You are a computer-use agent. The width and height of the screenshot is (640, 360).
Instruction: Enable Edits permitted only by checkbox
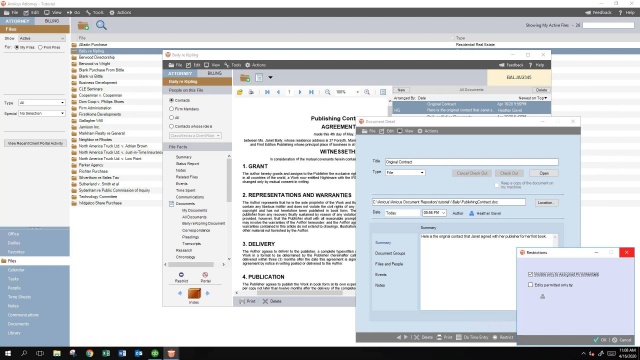pyautogui.click(x=530, y=285)
